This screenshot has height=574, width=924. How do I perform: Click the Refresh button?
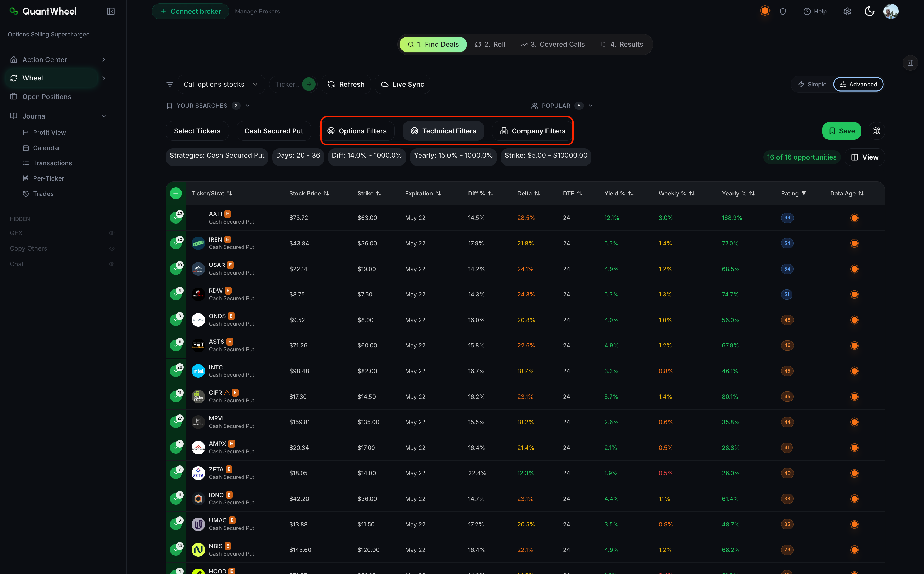346,84
